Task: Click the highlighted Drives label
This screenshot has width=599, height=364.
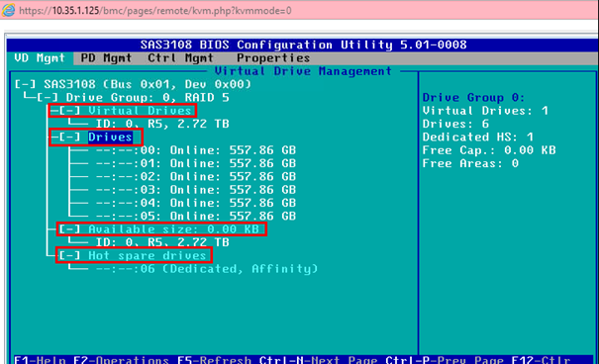Action: (x=110, y=136)
